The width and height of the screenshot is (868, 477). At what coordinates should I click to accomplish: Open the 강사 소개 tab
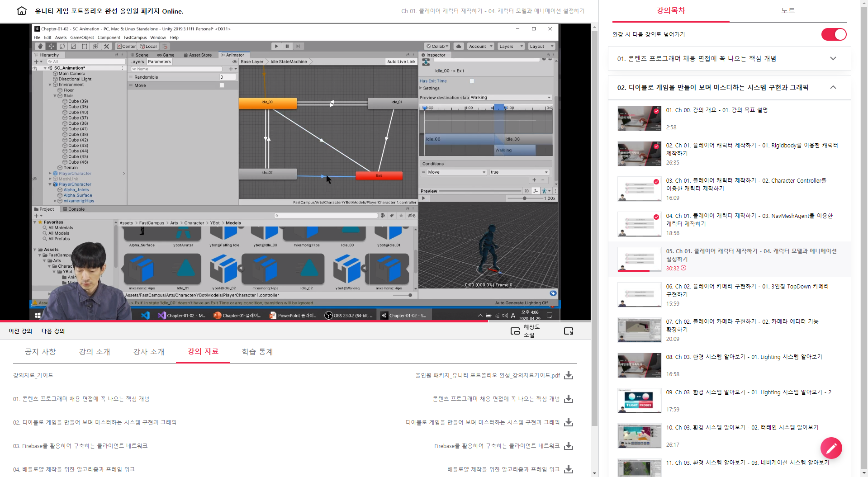(x=149, y=352)
